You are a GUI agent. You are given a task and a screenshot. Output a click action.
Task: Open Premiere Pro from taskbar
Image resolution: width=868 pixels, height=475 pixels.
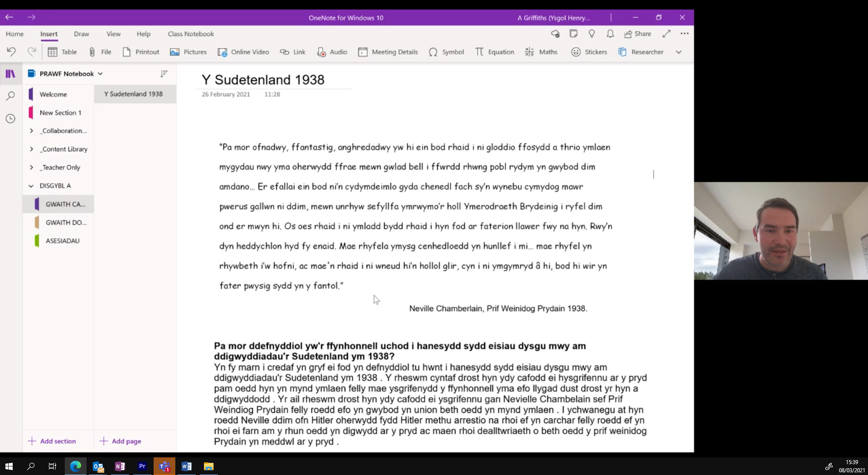(x=142, y=466)
